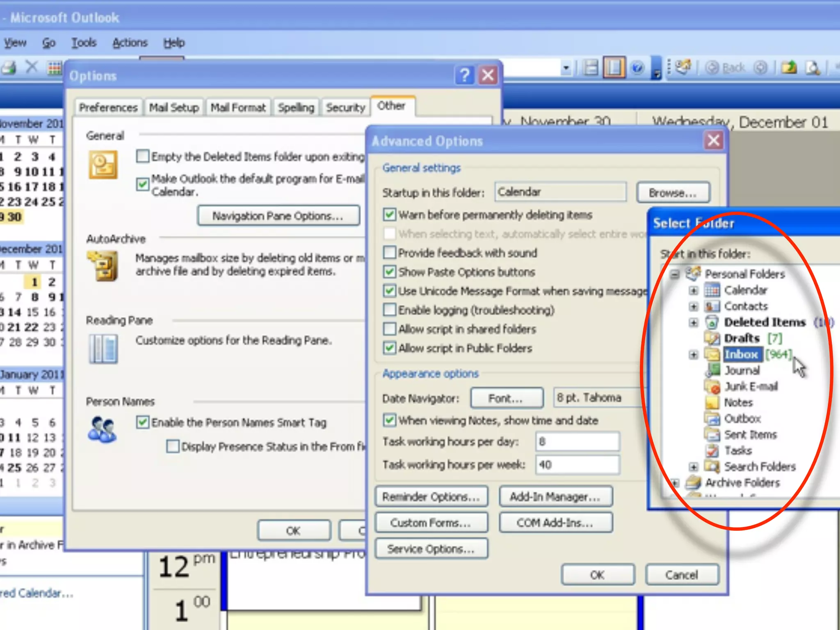
Task: Enable Empty the Deleted Items folder checkbox
Action: 143,156
